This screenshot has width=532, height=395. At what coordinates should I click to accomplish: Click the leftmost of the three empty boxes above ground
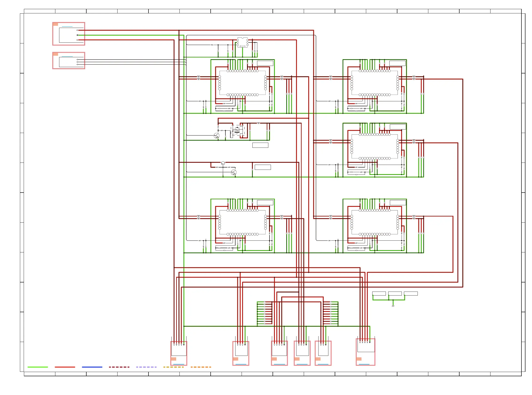click(x=379, y=294)
